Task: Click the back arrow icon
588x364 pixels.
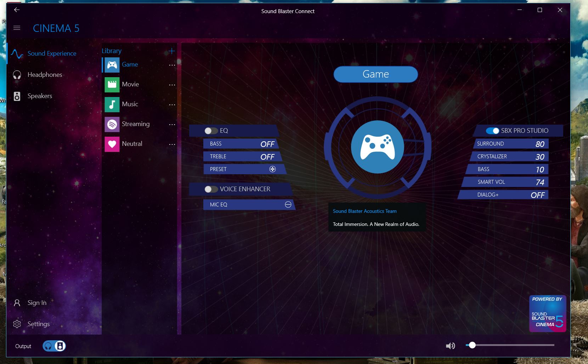Action: 17,10
